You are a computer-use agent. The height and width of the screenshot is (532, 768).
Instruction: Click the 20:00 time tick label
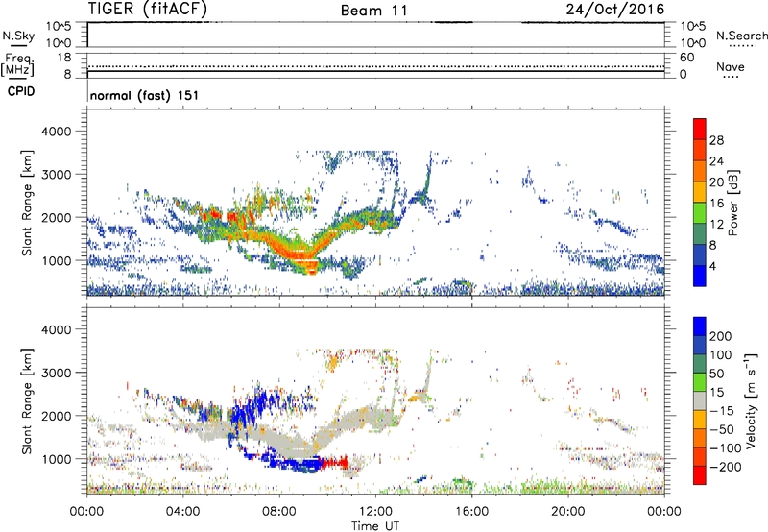567,512
